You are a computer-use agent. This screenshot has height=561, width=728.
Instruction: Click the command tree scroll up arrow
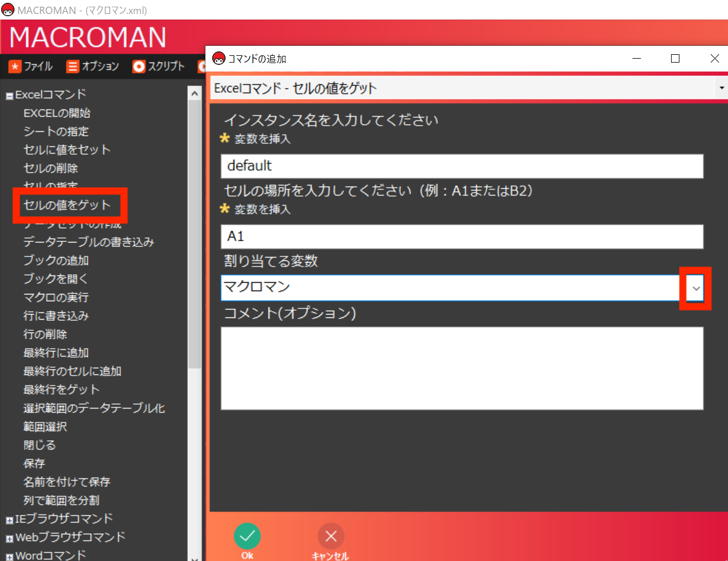pyautogui.click(x=194, y=93)
